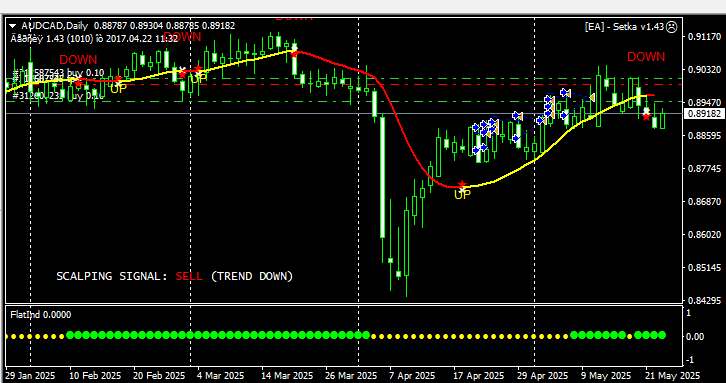726x383 pixels.
Task: Click price axis value 0.86870
Action: 704,201
